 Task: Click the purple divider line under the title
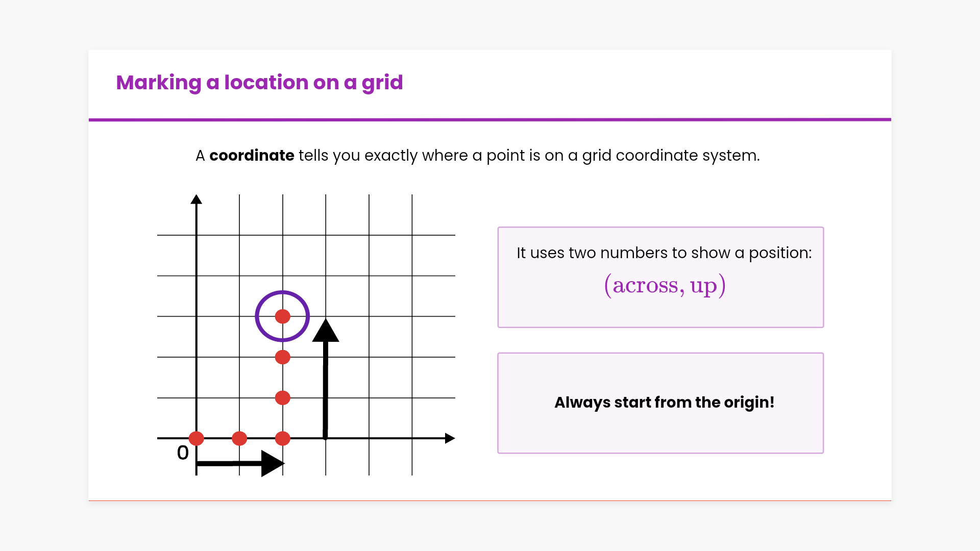tap(490, 120)
